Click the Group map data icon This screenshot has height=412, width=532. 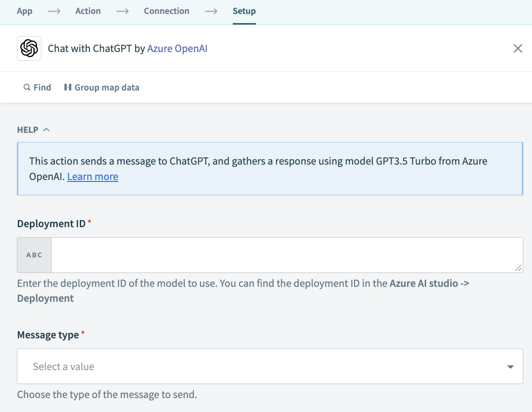tap(69, 87)
